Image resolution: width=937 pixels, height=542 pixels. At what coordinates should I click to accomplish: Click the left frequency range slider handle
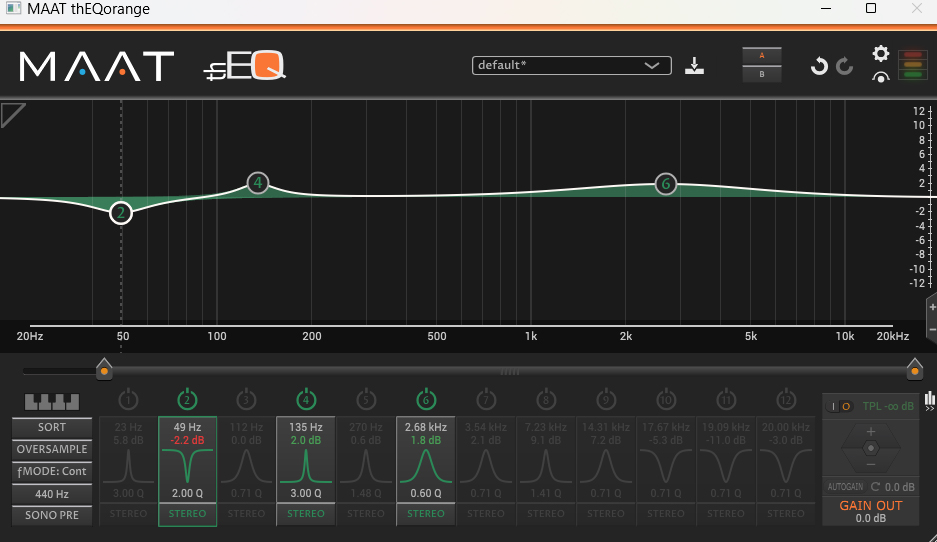[x=104, y=369]
